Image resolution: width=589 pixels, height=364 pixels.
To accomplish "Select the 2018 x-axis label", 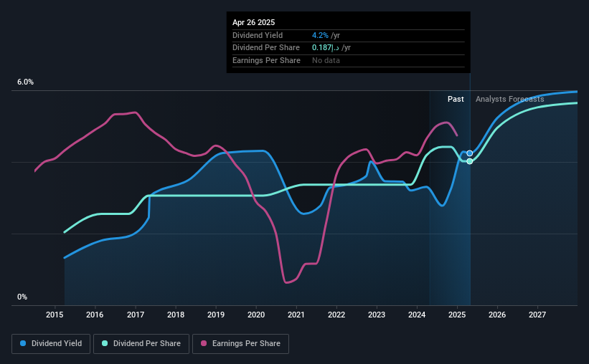I will tap(176, 315).
